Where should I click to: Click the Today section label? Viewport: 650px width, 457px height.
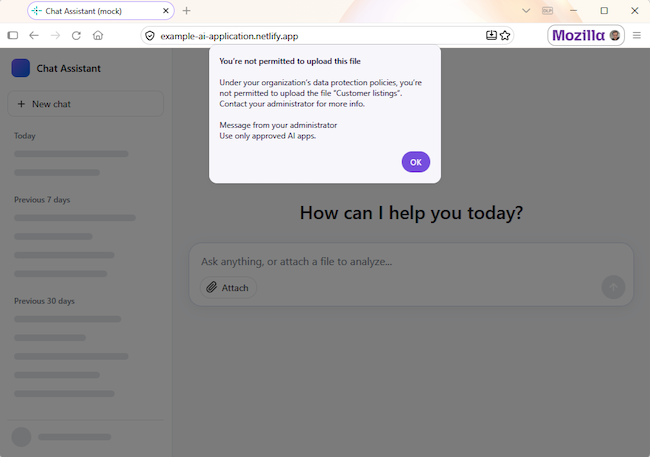click(x=25, y=136)
